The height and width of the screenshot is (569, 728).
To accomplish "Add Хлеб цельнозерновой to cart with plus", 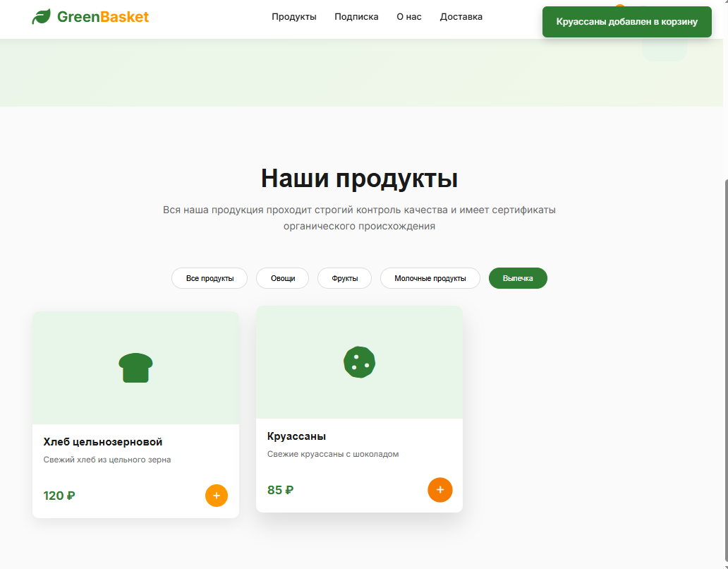I will point(217,496).
